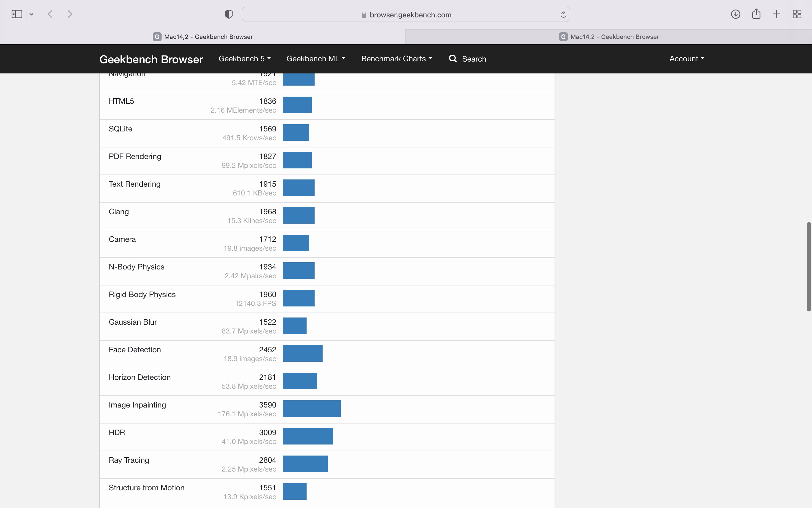This screenshot has height=508, width=812.
Task: Click the Gaussian Blur score bar
Action: click(x=295, y=326)
